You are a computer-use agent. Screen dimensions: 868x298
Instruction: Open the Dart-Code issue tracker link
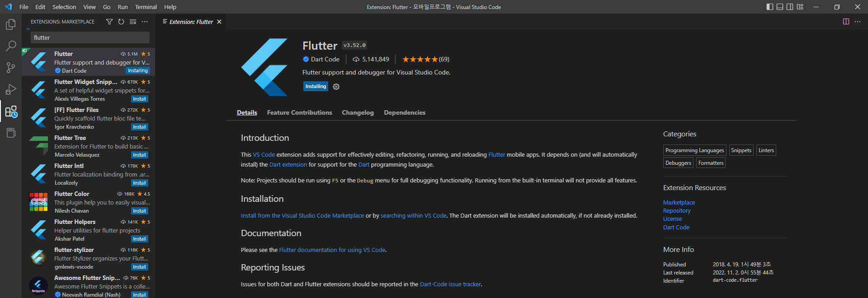450,284
